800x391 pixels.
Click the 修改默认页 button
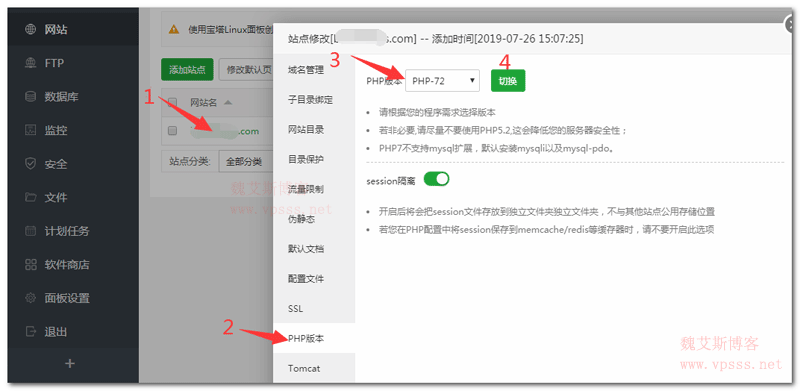pyautogui.click(x=246, y=70)
